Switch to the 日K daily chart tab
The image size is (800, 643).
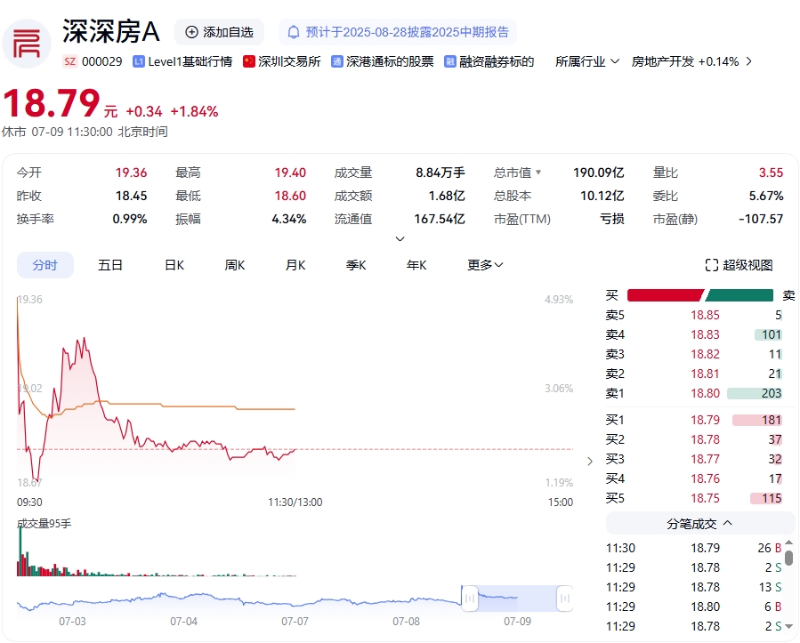coord(171,264)
